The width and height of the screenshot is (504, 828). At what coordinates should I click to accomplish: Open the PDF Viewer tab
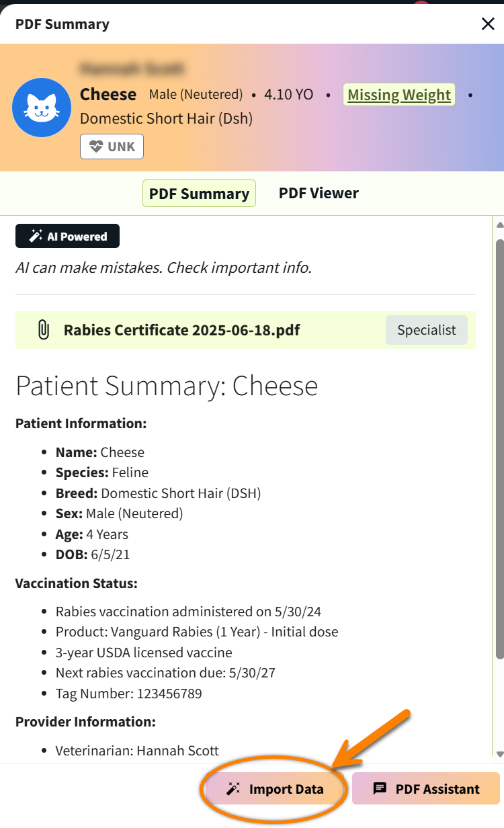coord(319,194)
